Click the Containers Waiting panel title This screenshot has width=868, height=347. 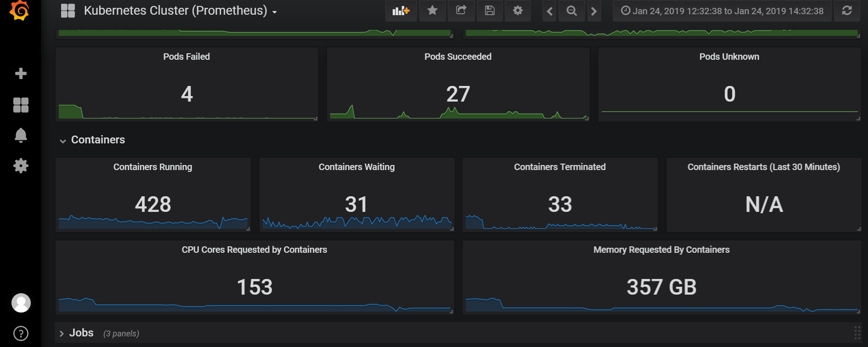357,167
